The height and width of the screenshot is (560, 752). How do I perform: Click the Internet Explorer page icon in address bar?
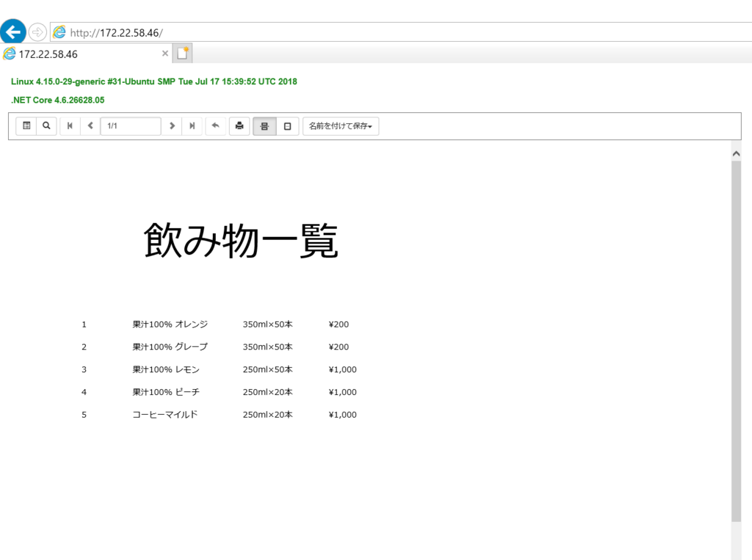point(59,32)
